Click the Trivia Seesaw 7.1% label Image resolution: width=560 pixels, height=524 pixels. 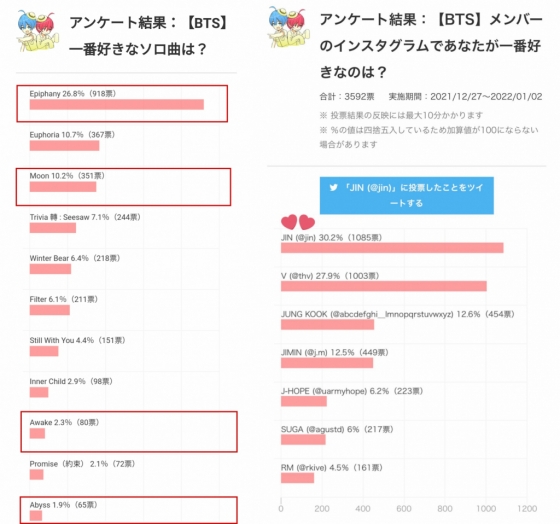tap(85, 217)
